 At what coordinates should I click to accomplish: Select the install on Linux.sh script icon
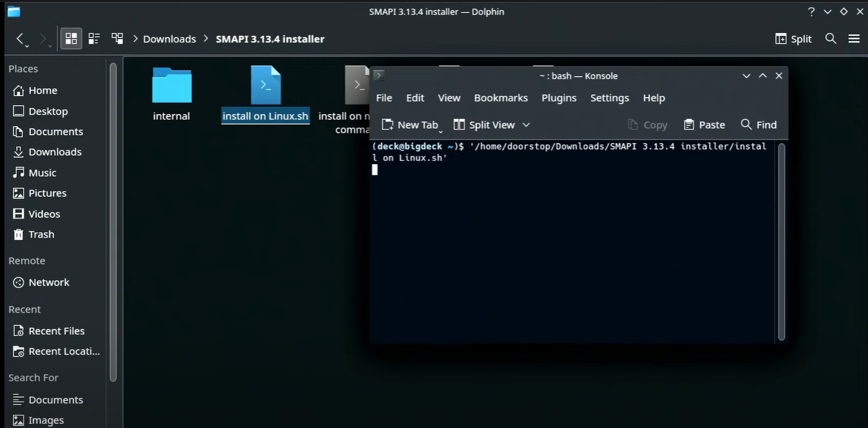coord(265,85)
